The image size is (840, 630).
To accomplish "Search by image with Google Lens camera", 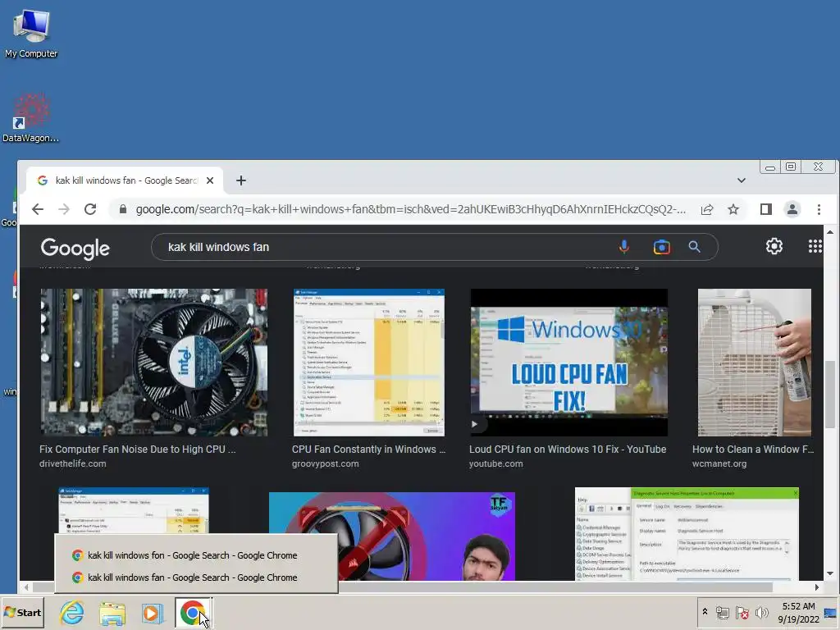I will [662, 247].
